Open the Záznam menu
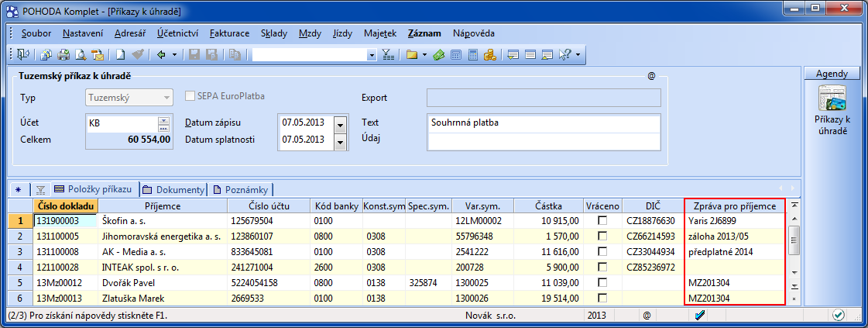Screen dimensions: 868x328 [424, 33]
